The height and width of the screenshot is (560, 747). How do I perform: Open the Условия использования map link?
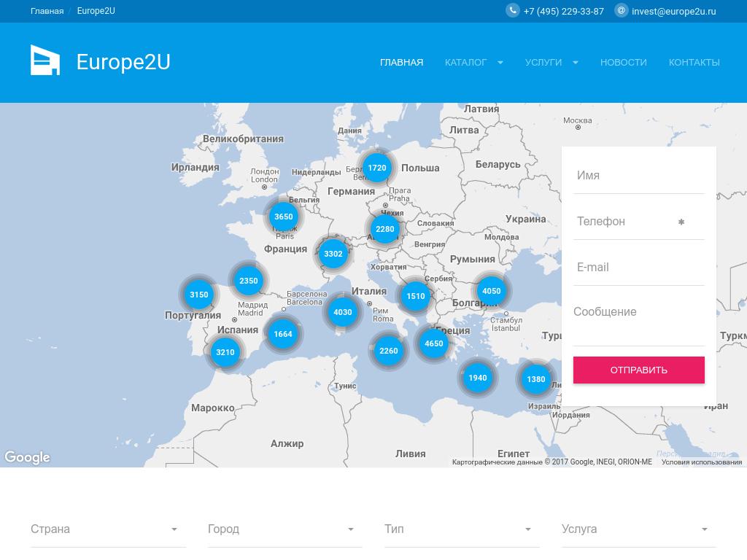pyautogui.click(x=701, y=462)
